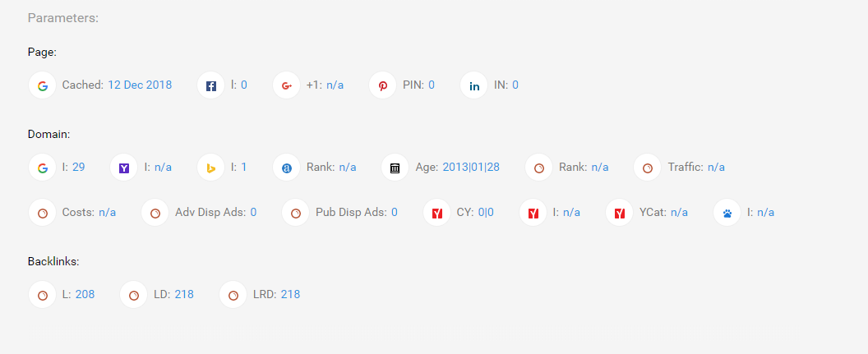Image resolution: width=868 pixels, height=354 pixels.
Task: Click the SEMrush icon beside L backlinks
Action: click(x=42, y=295)
